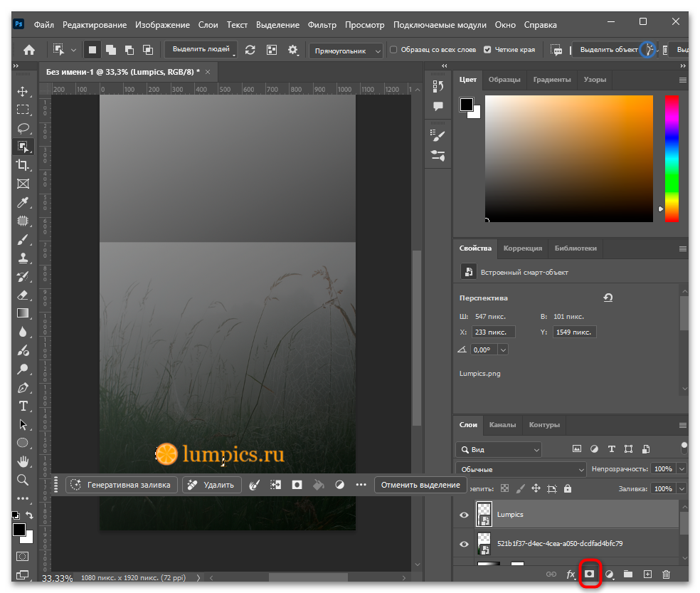Select the Move tool
700x593 pixels.
pyautogui.click(x=23, y=92)
